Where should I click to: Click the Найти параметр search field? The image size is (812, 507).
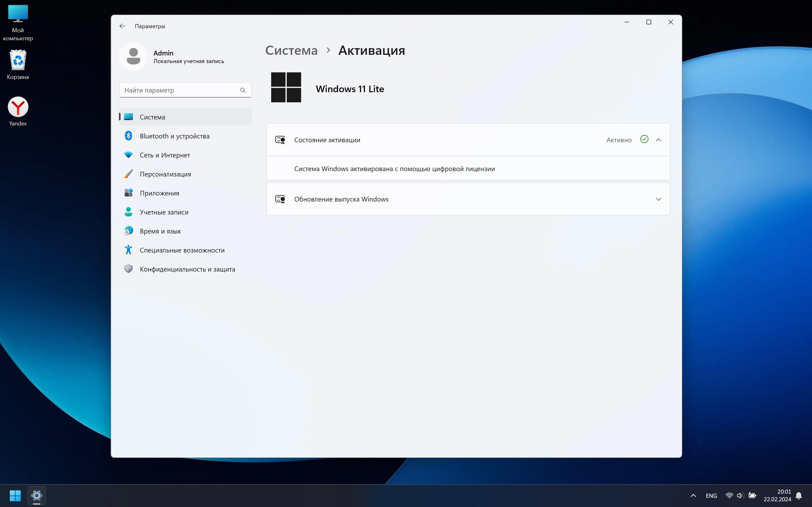pos(180,90)
